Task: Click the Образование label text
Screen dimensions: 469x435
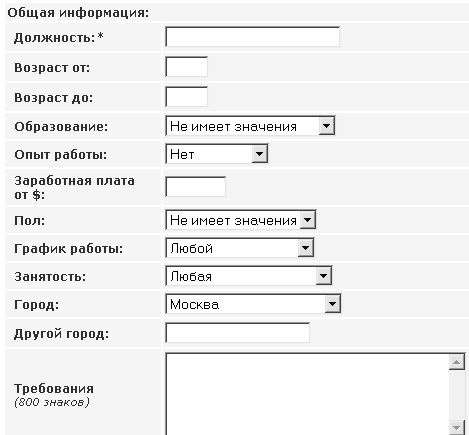Action: 61,127
